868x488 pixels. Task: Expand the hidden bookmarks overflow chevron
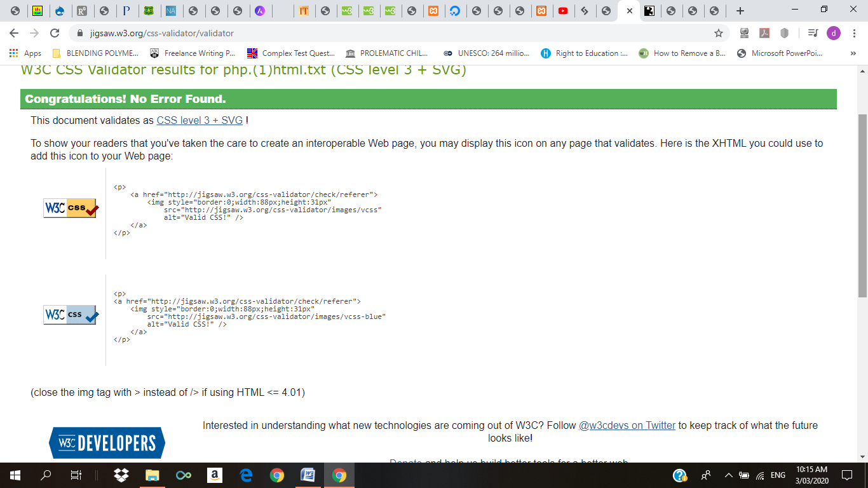click(853, 53)
